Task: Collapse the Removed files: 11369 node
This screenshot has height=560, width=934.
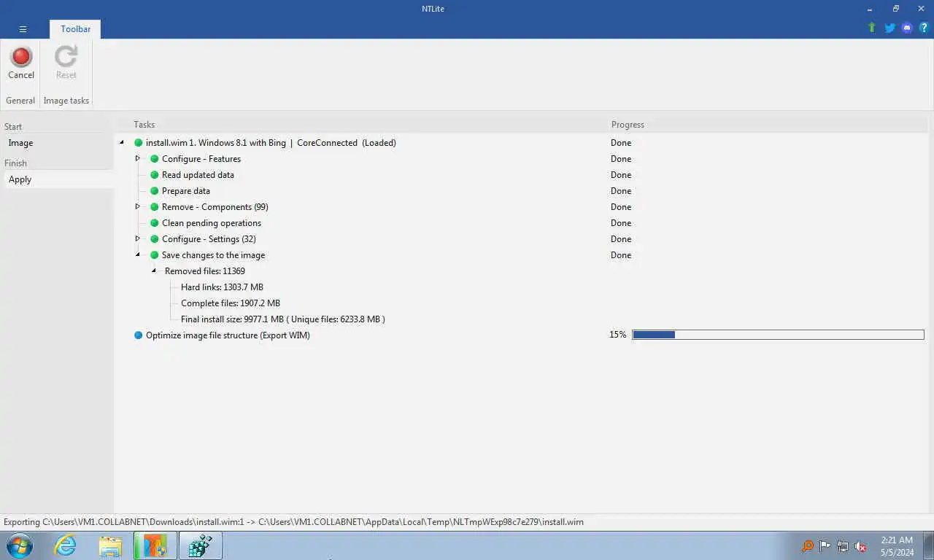Action: pyautogui.click(x=154, y=271)
